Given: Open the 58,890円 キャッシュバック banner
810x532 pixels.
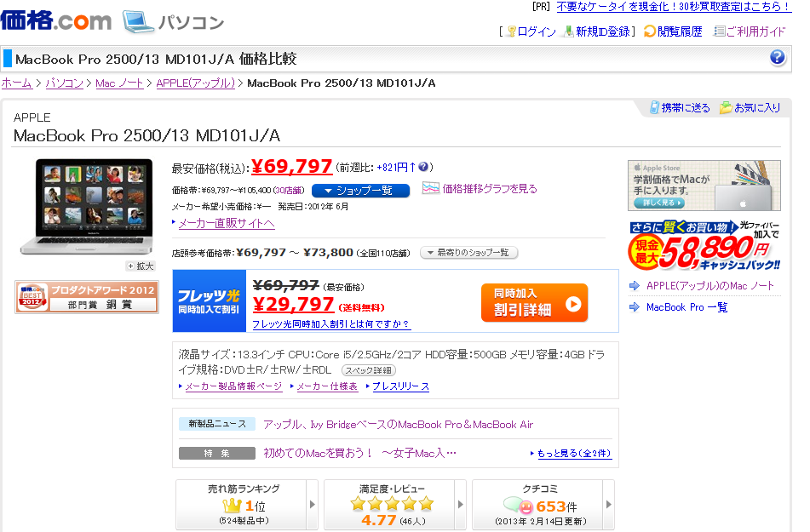Looking at the screenshot, I should click(704, 245).
